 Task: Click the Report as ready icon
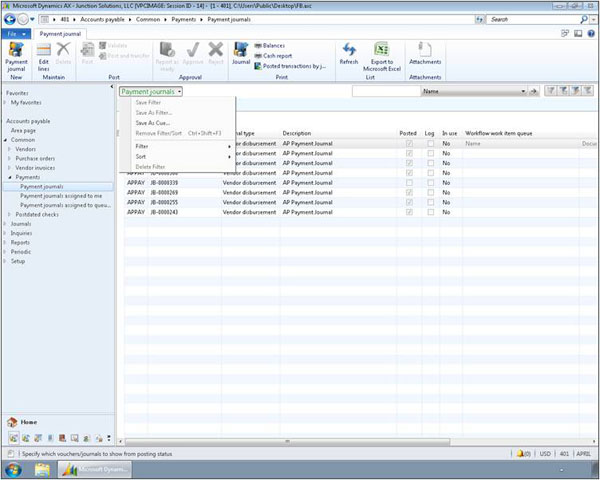[x=167, y=49]
